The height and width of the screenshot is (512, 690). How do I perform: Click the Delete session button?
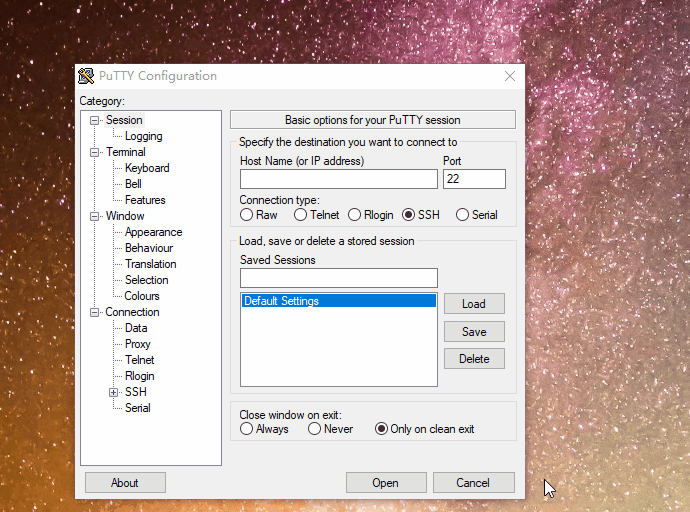[474, 359]
